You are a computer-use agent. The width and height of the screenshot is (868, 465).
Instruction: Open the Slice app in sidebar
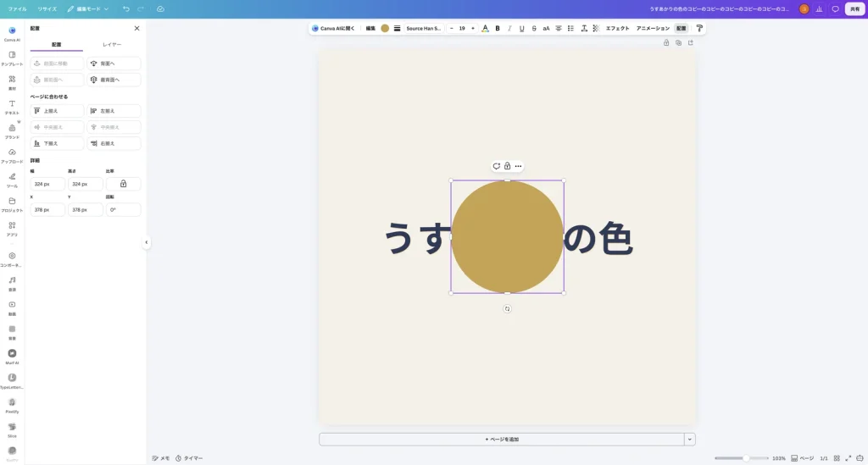pos(12,429)
